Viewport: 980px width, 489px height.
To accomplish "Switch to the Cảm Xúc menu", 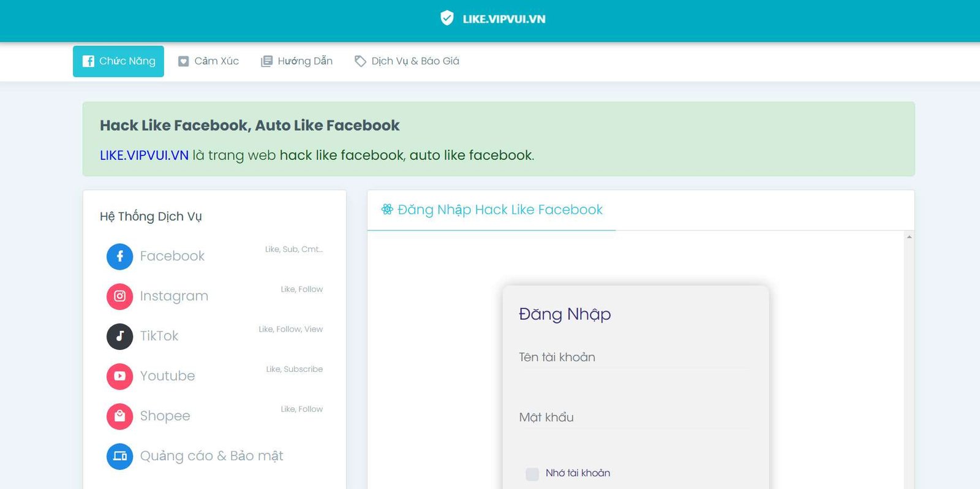I will tap(208, 61).
